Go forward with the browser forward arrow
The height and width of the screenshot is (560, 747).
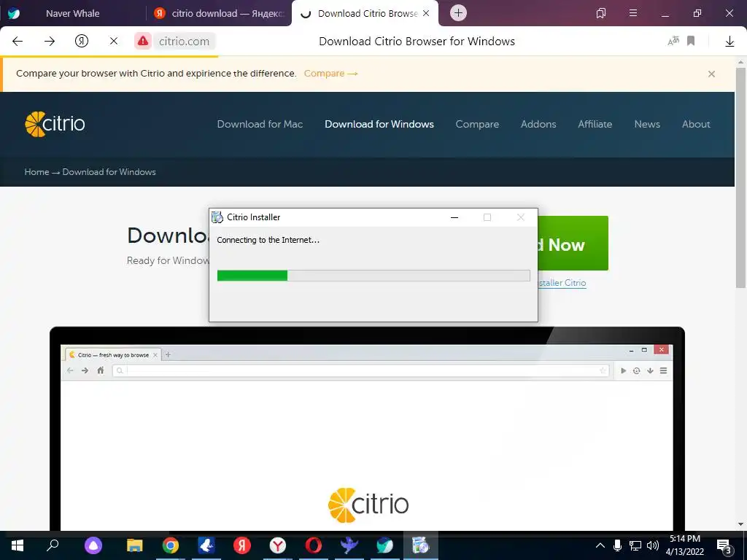pos(50,42)
